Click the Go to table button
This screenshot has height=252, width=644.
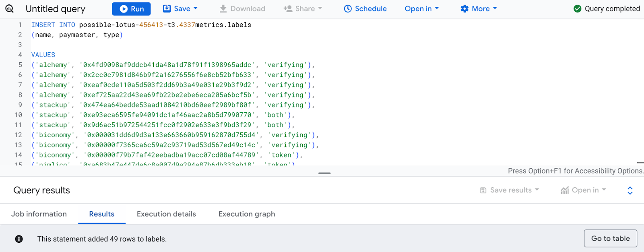[x=610, y=238]
